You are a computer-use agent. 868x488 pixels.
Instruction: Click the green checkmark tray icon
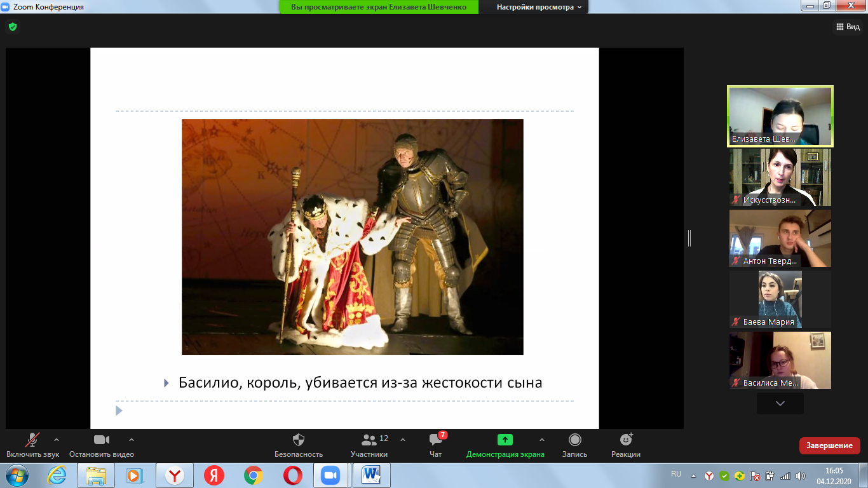click(x=724, y=475)
